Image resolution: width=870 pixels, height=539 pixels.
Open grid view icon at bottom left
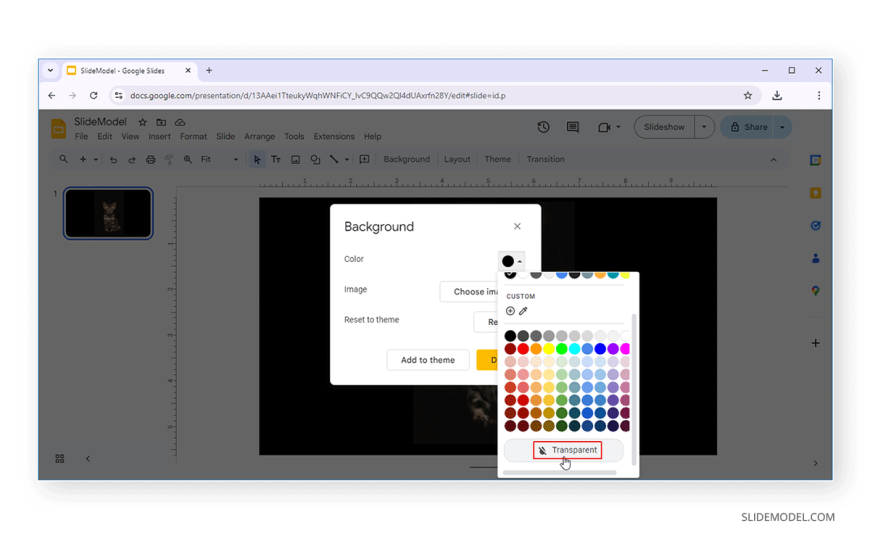[x=60, y=459]
